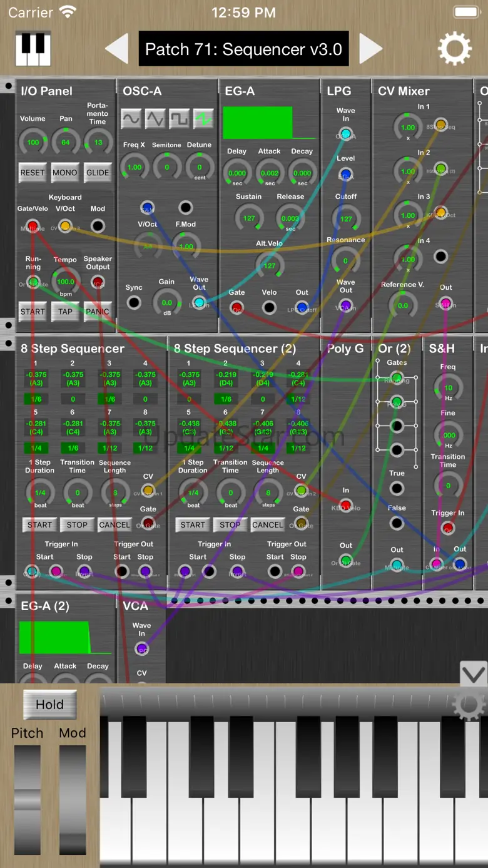The height and width of the screenshot is (868, 488).
Task: Click the RESET button in I/O Panel
Action: [33, 173]
